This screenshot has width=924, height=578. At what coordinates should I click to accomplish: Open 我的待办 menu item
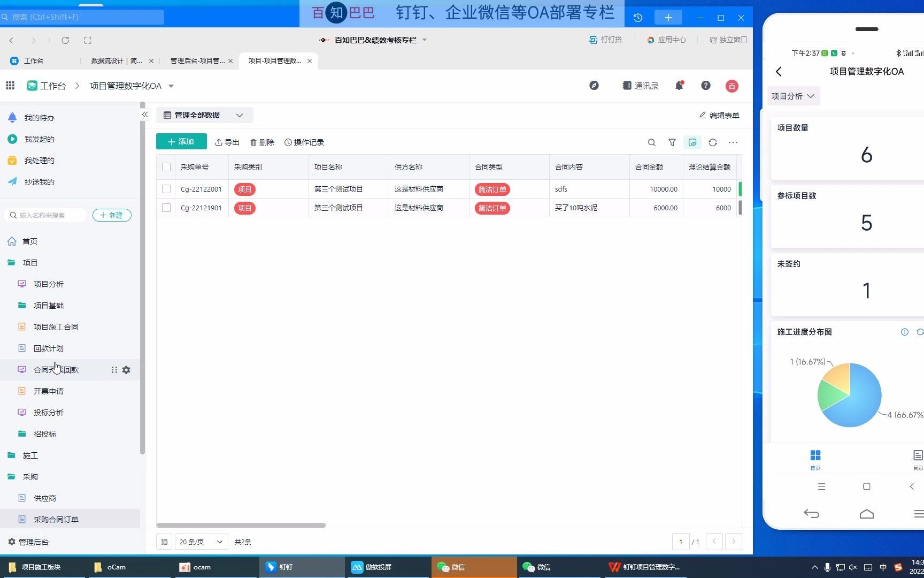click(x=39, y=118)
